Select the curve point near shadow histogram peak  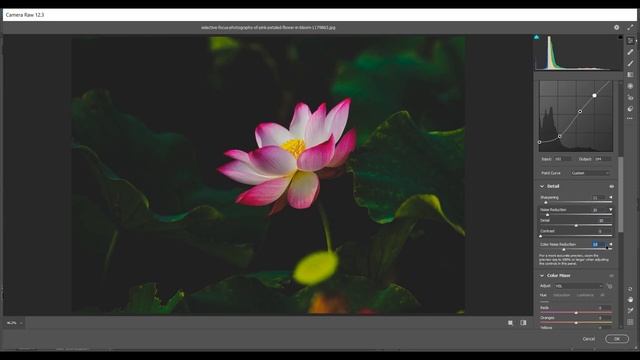click(560, 136)
